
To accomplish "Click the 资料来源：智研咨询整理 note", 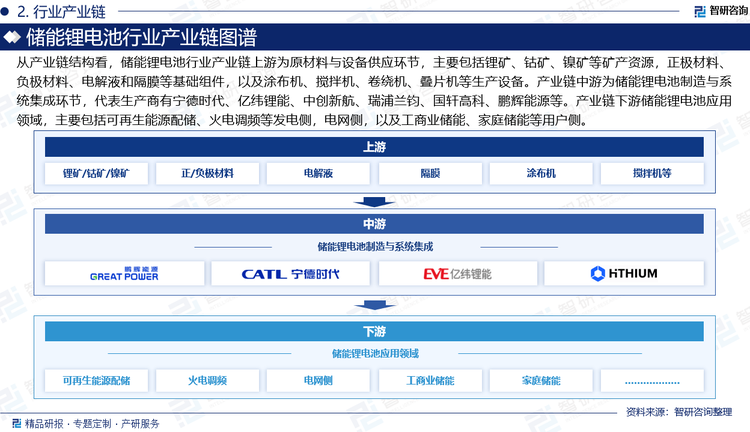I will (679, 412).
